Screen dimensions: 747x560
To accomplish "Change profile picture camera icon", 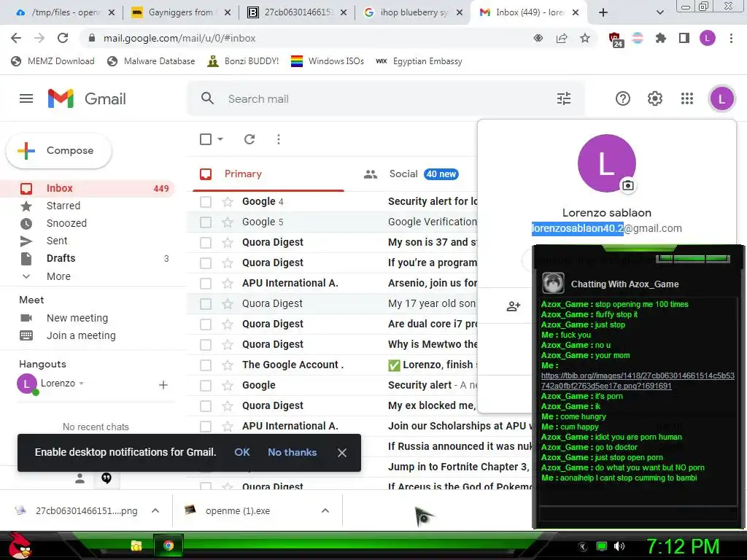I will pyautogui.click(x=628, y=185).
